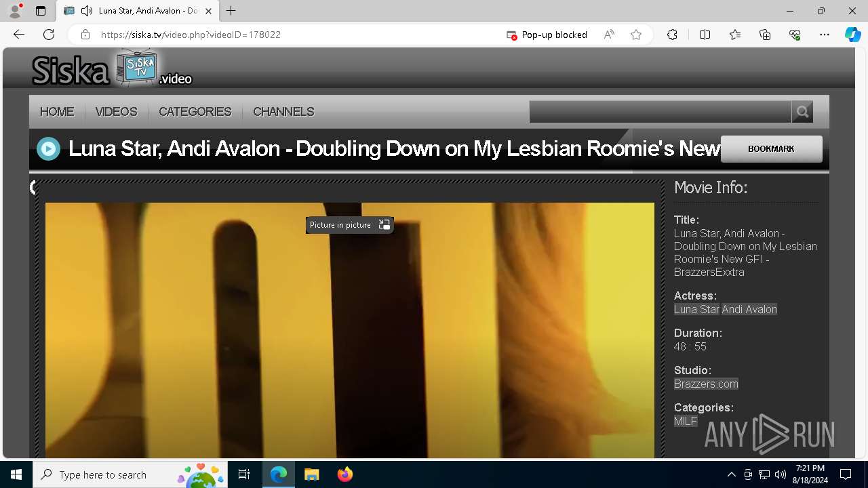
Task: Launch Firefox from taskbar
Action: click(344, 474)
